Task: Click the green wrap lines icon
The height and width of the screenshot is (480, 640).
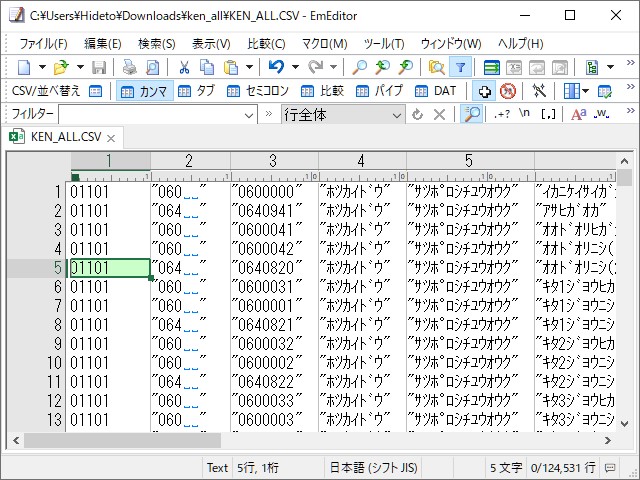Action: click(491, 67)
